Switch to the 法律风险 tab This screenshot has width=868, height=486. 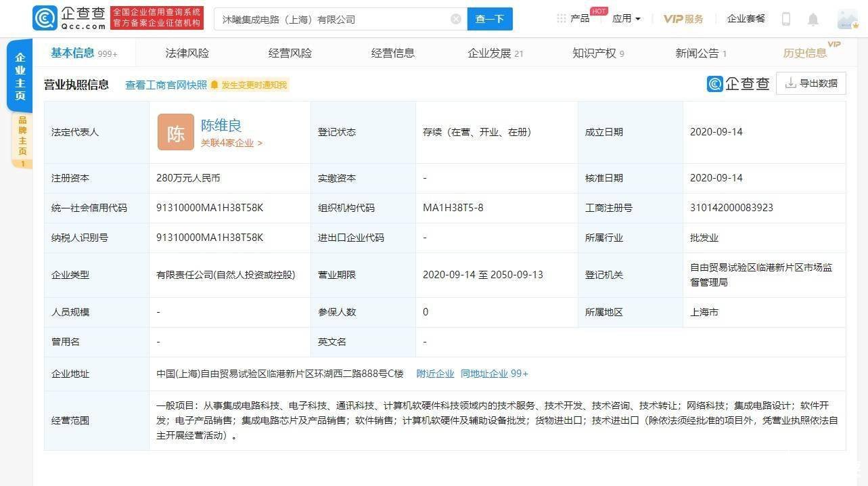point(187,53)
